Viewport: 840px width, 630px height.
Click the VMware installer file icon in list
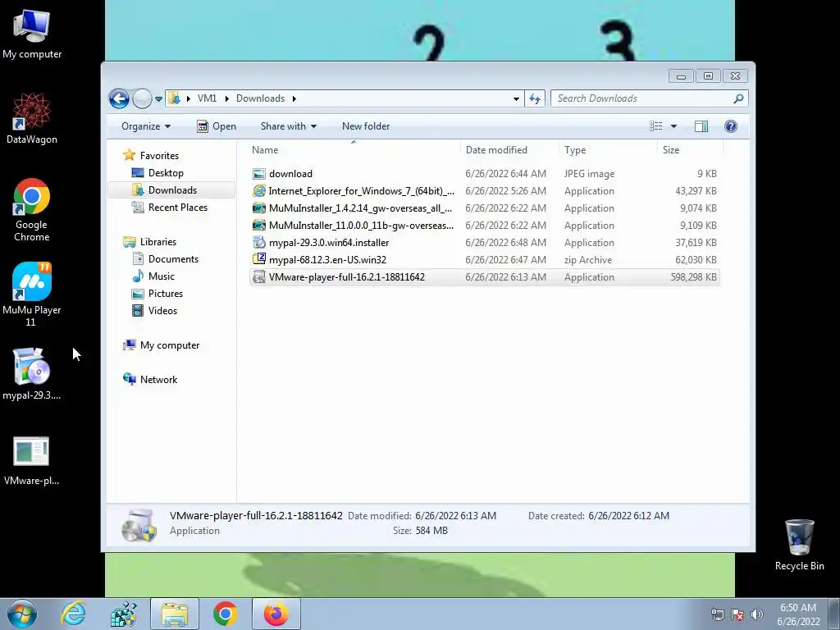tap(258, 277)
